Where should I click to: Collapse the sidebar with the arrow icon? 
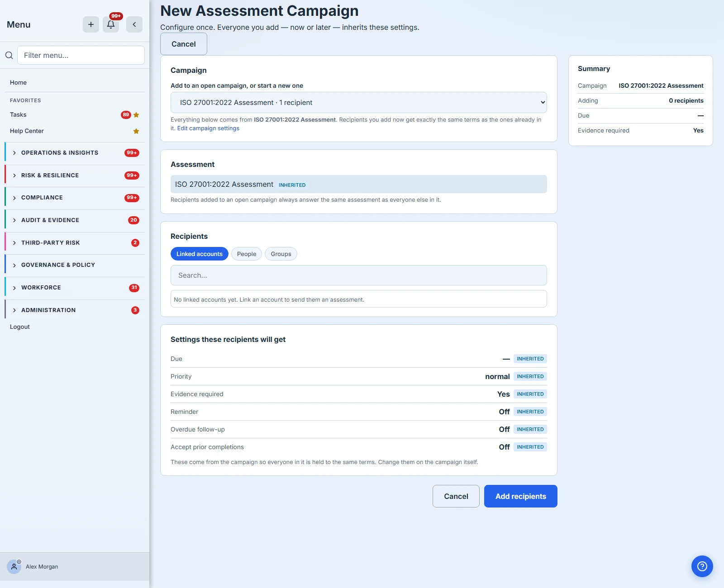(134, 24)
